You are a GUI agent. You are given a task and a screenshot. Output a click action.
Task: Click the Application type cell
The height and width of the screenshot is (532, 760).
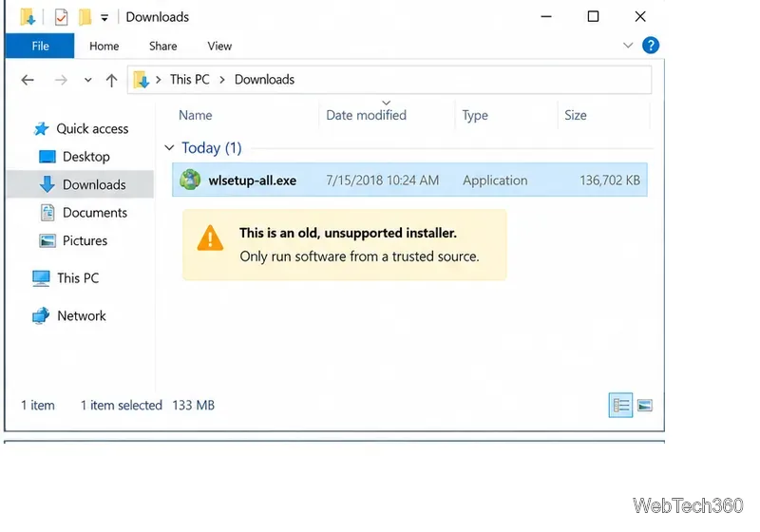pyautogui.click(x=494, y=180)
